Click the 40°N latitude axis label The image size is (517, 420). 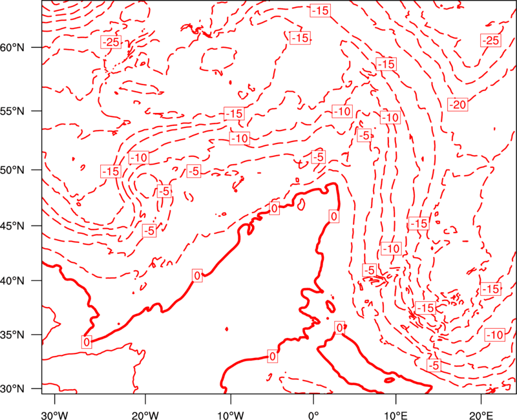[12, 281]
